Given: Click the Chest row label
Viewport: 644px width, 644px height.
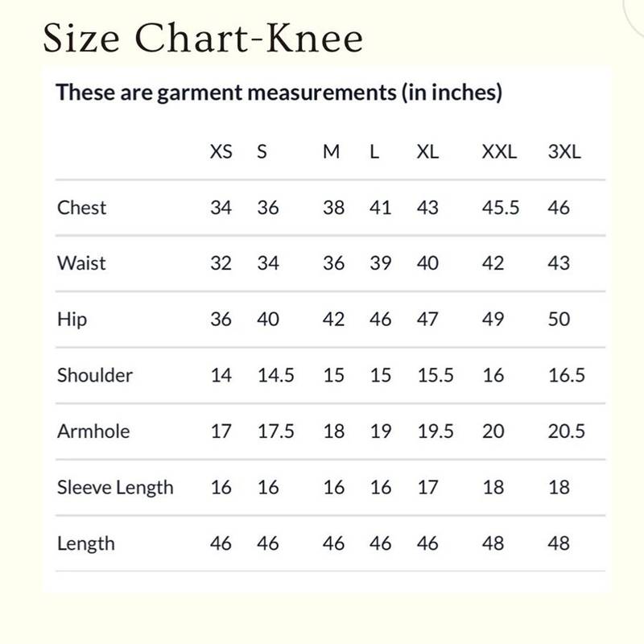Looking at the screenshot, I should 81,208.
